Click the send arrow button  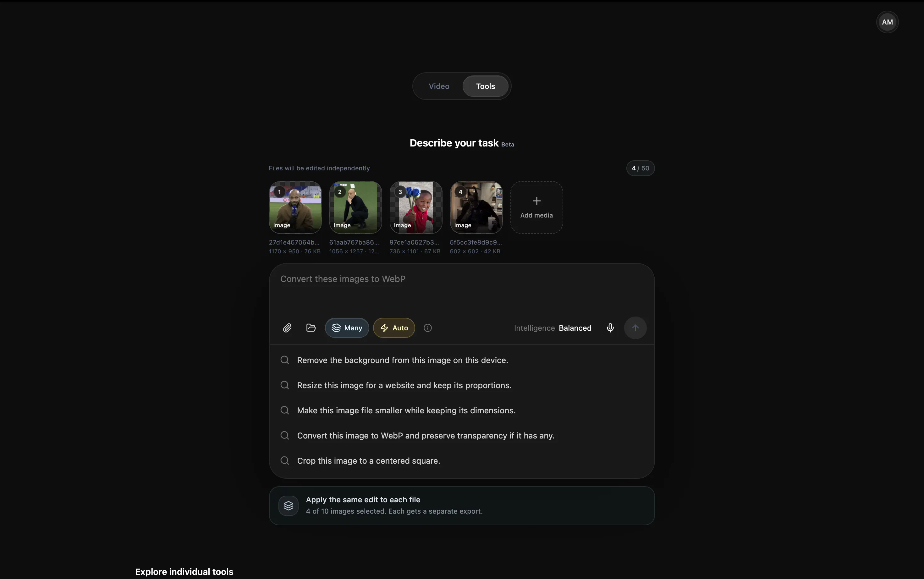click(635, 328)
